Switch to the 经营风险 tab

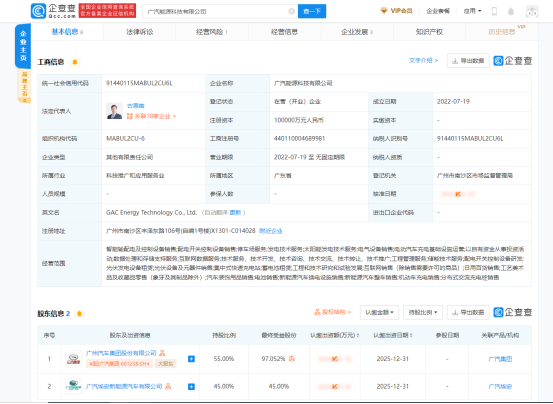point(212,32)
